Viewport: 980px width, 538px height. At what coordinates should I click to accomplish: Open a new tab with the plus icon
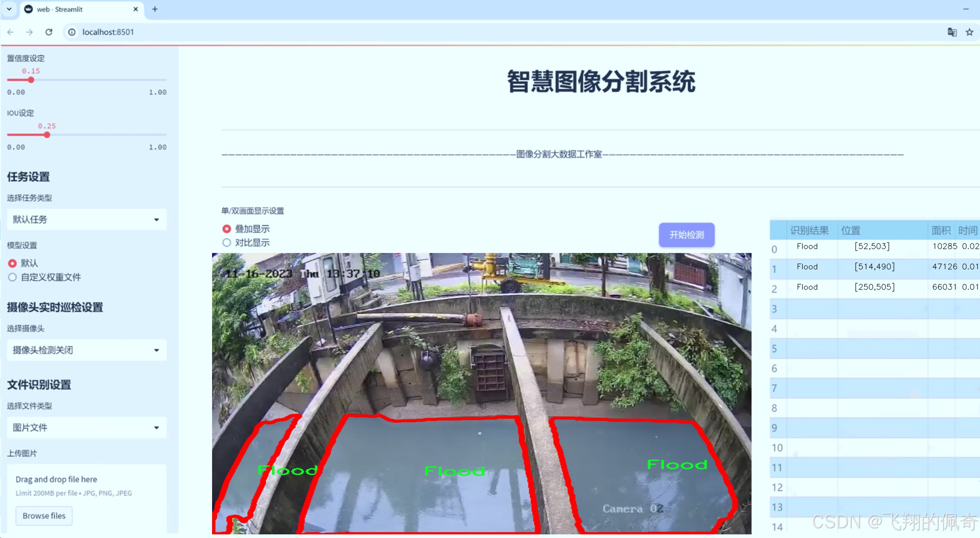click(155, 9)
